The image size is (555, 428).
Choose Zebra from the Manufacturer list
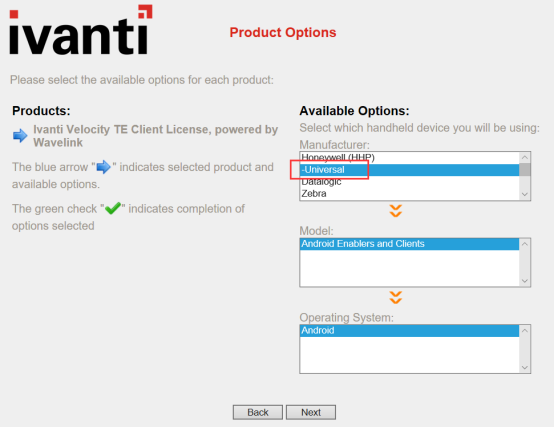click(410, 194)
